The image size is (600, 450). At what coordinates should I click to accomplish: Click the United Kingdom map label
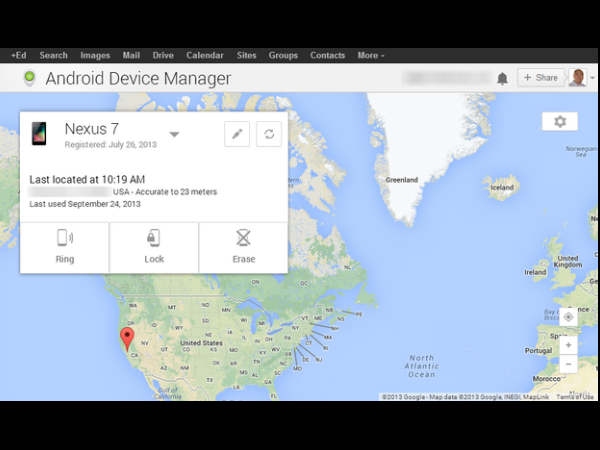pyautogui.click(x=568, y=261)
